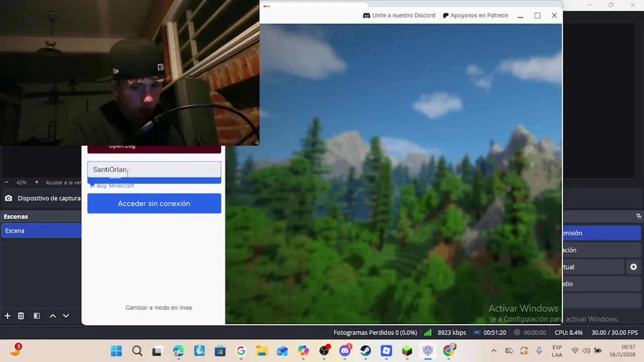Click the '8923 kbps' bitrate readout
644x362 pixels.
tap(452, 333)
